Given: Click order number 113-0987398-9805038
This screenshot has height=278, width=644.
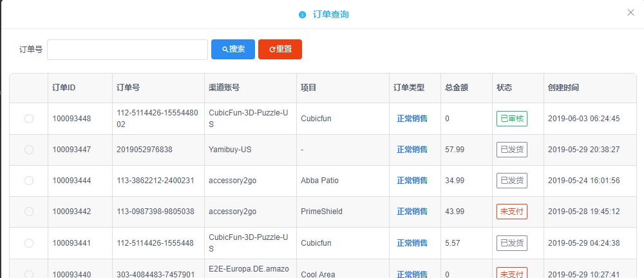Looking at the screenshot, I should [x=155, y=212].
